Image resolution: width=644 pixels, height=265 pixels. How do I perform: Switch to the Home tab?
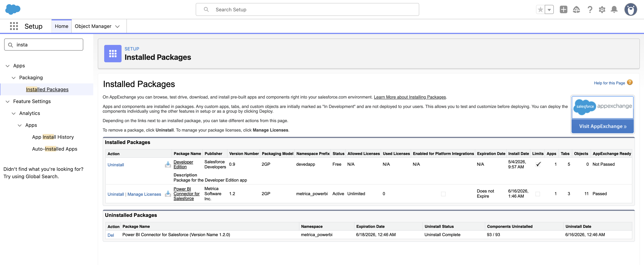[x=62, y=26]
